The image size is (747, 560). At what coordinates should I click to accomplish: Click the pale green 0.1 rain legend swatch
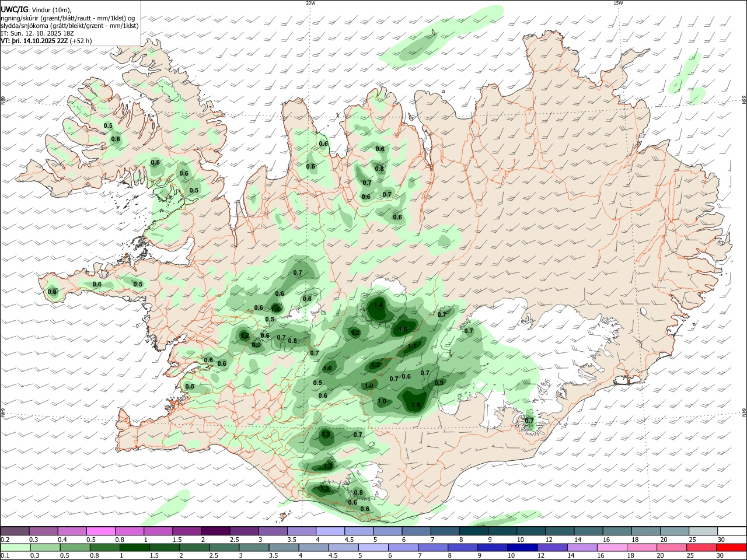pos(15,548)
